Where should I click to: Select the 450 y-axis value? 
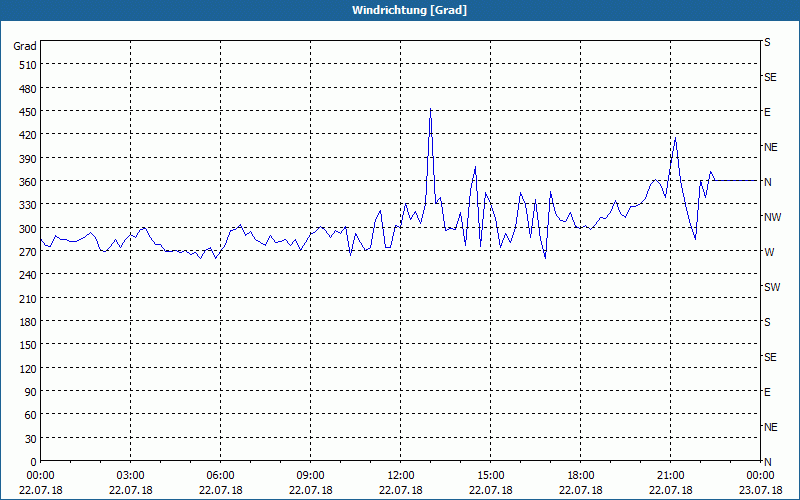click(x=28, y=112)
